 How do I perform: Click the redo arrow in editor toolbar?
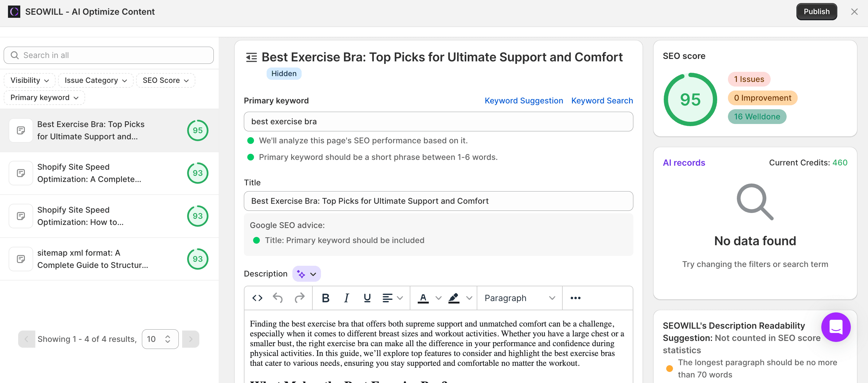[x=299, y=298]
